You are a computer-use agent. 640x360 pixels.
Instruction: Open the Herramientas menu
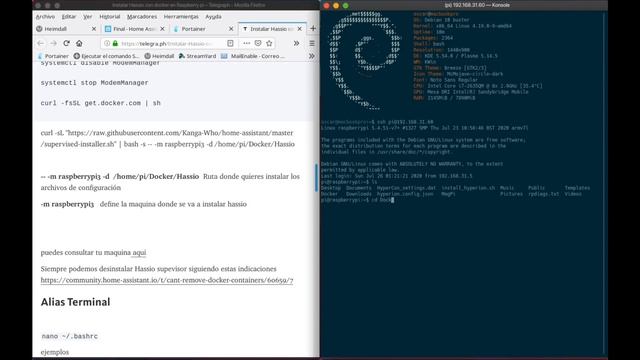pos(181,17)
